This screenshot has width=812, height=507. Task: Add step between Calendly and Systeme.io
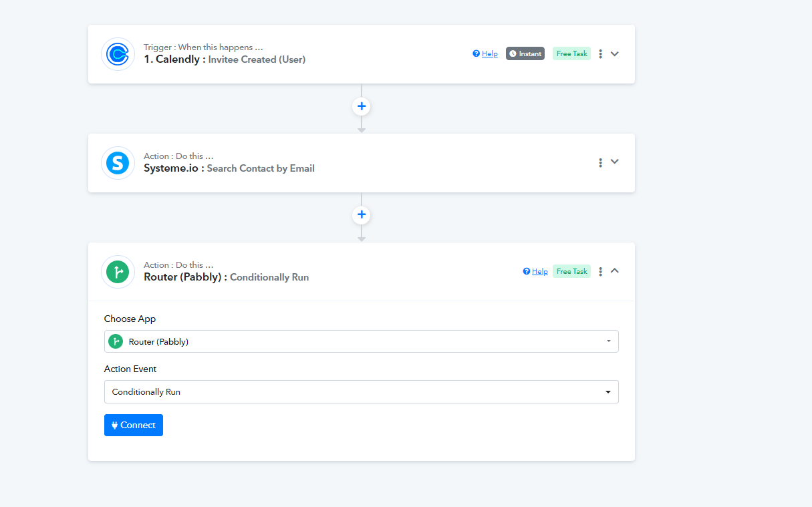click(x=362, y=106)
